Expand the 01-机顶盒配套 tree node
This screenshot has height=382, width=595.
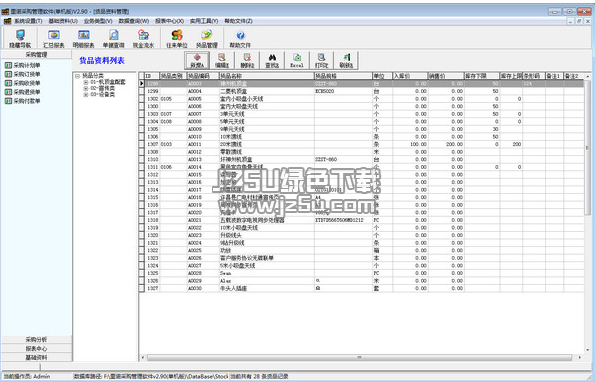click(x=86, y=82)
